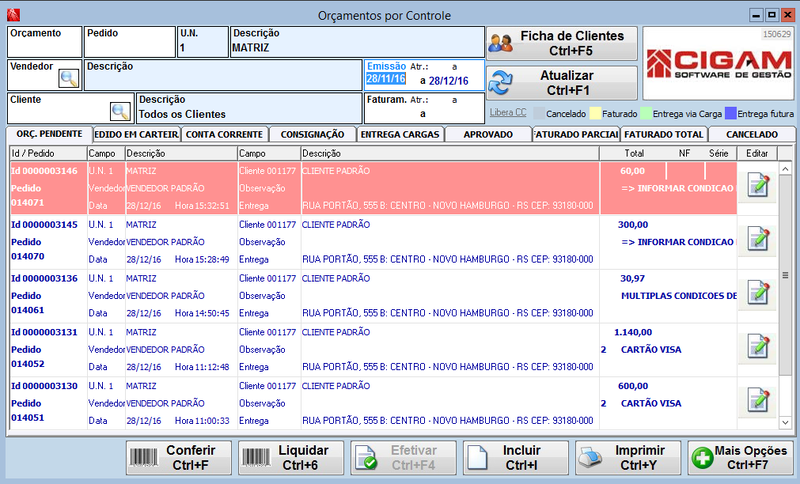
Task: Click the edit icon for Pedido 014070
Action: click(x=758, y=239)
